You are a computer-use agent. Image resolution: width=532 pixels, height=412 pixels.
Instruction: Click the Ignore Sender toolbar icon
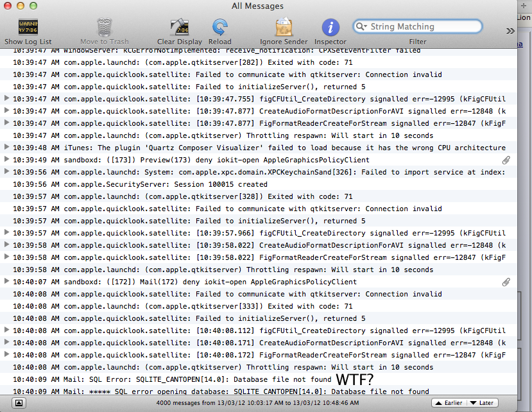click(x=284, y=27)
